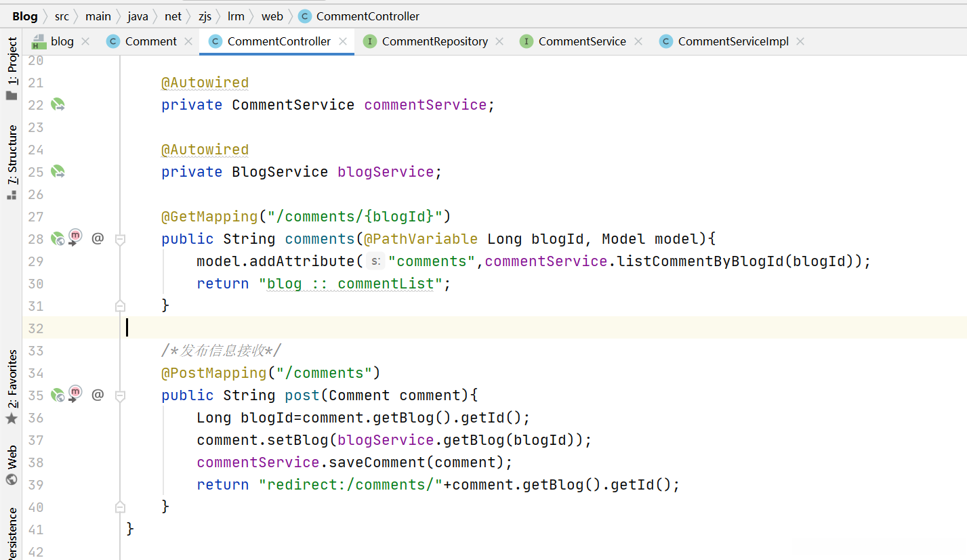Screen dimensions: 967x560
Task: Click the Long blogId declaration on line 36
Action: pos(245,418)
